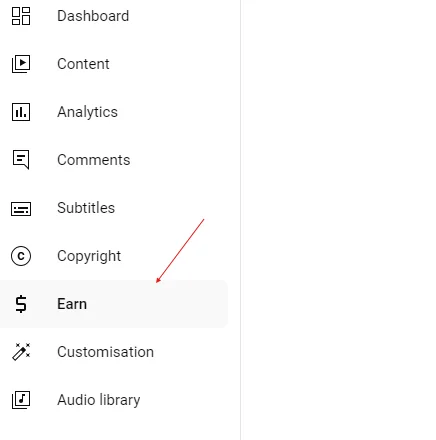This screenshot has width=436, height=440.
Task: Click the Copyright circled-C icon
Action: 21,256
